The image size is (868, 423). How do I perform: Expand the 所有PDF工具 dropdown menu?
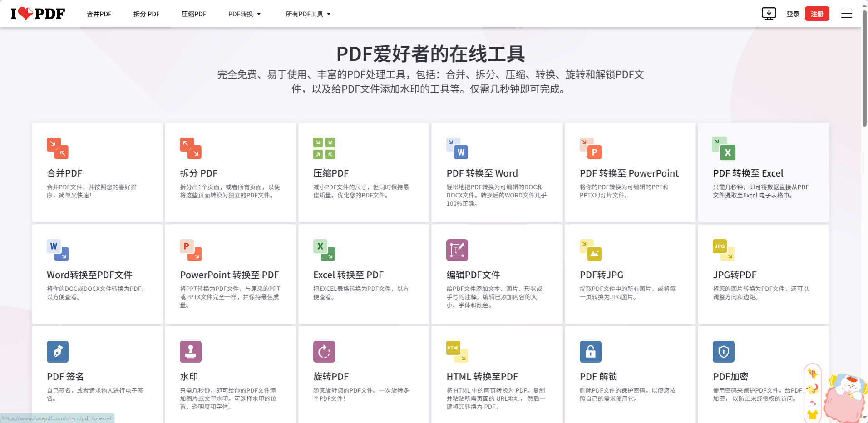pos(308,14)
